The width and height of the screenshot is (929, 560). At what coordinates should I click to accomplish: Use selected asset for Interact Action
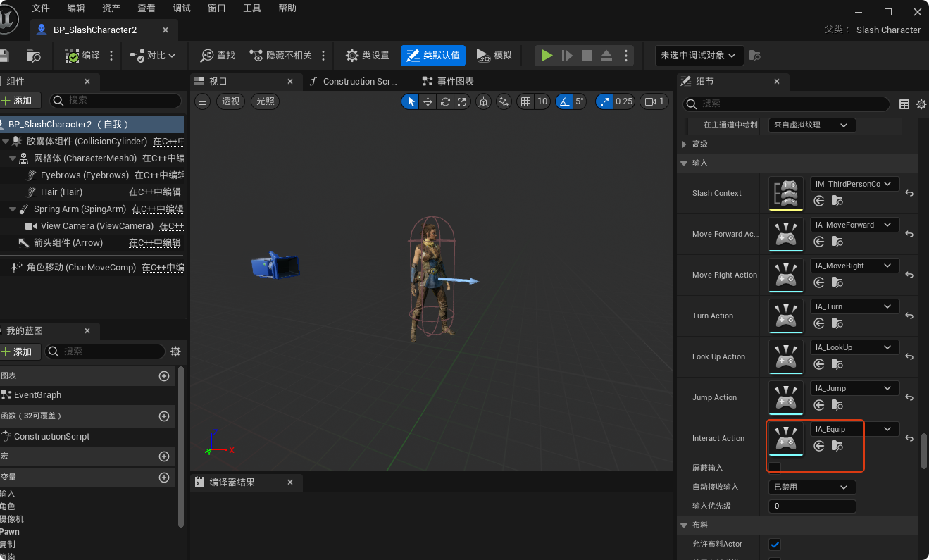coord(819,446)
